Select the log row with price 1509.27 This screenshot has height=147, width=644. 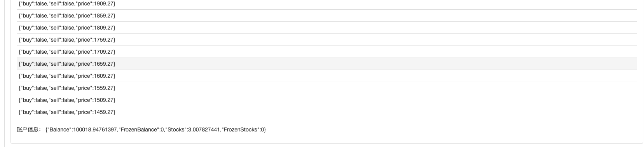(326, 100)
